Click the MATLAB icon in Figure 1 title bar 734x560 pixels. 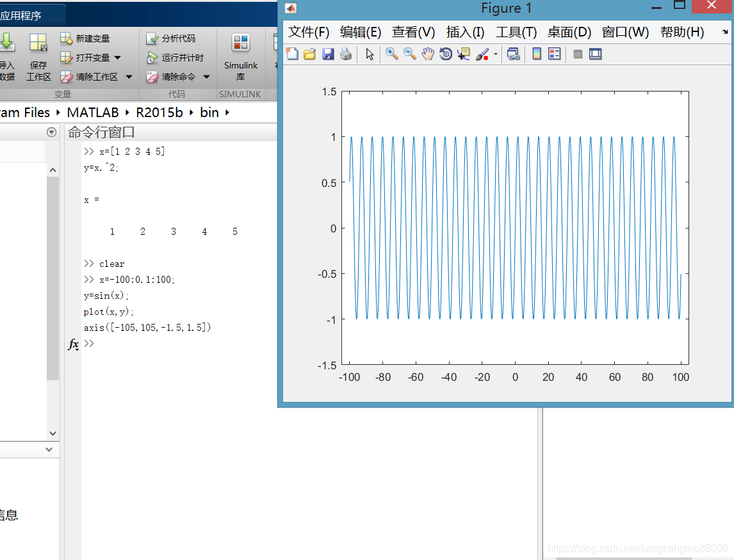pyautogui.click(x=291, y=8)
